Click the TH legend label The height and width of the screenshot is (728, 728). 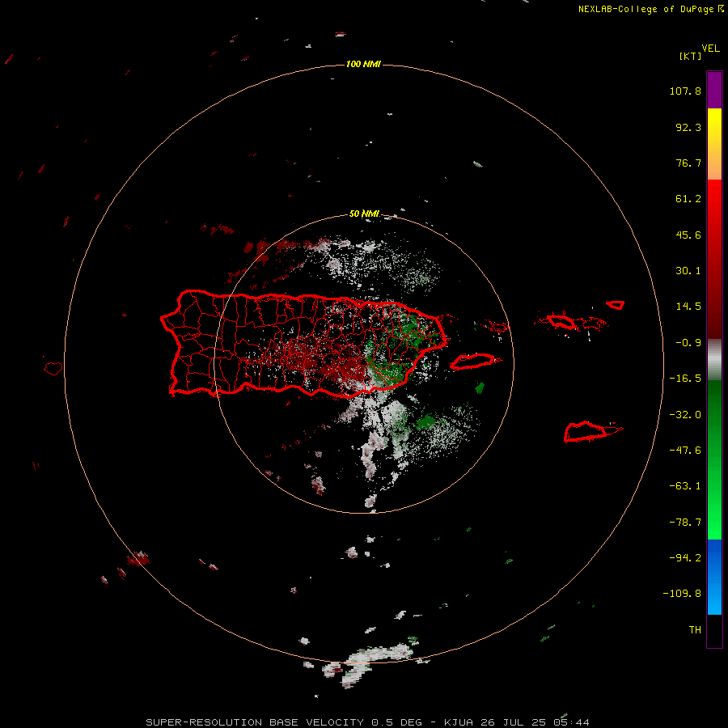coord(695,630)
